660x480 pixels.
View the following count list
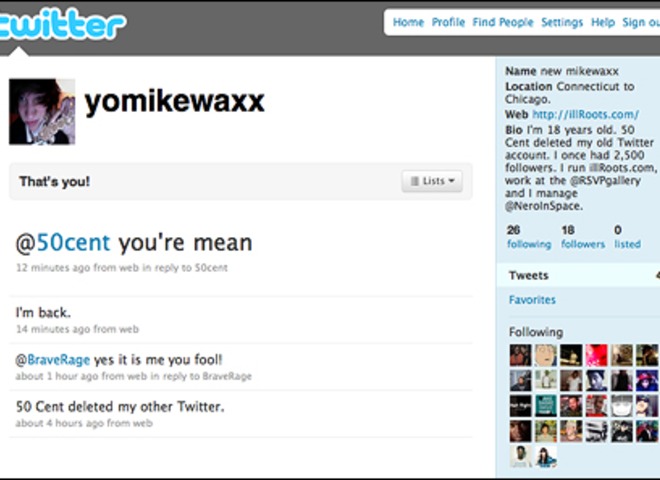[529, 237]
